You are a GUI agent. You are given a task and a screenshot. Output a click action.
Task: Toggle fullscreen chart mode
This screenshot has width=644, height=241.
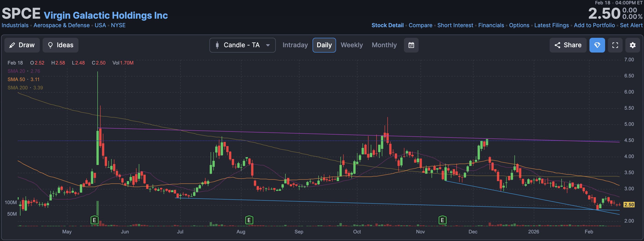[x=615, y=45]
